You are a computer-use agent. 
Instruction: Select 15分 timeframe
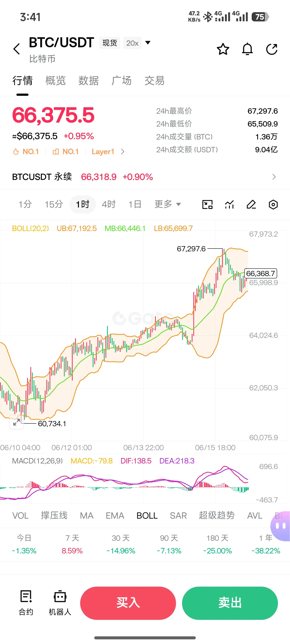click(54, 204)
